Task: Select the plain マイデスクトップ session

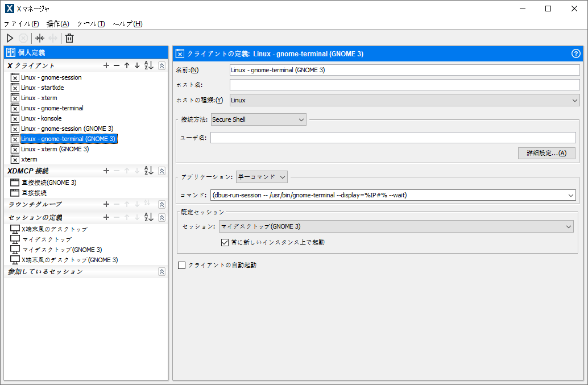Action: coord(47,239)
